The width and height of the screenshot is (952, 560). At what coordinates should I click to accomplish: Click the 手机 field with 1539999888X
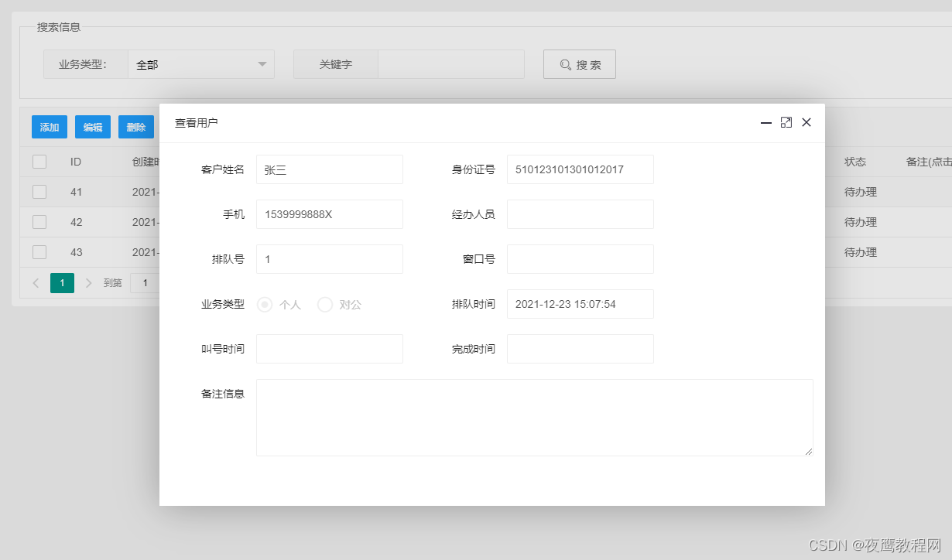(x=330, y=214)
